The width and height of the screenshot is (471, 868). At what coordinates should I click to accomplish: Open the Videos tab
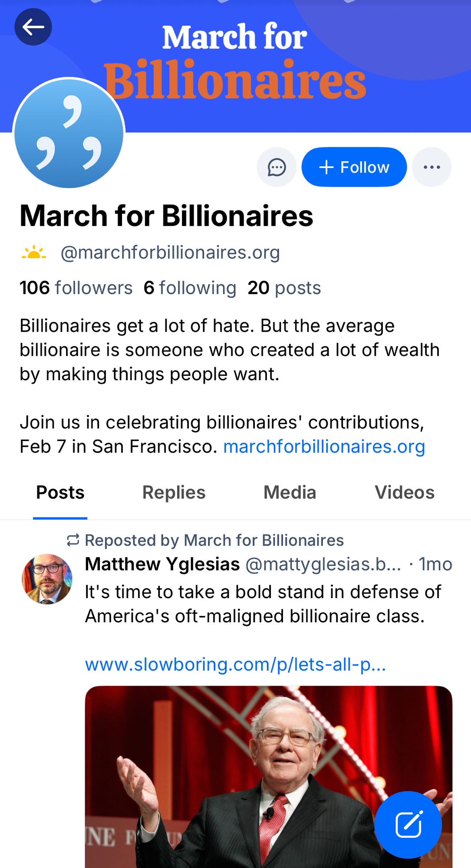tap(404, 493)
